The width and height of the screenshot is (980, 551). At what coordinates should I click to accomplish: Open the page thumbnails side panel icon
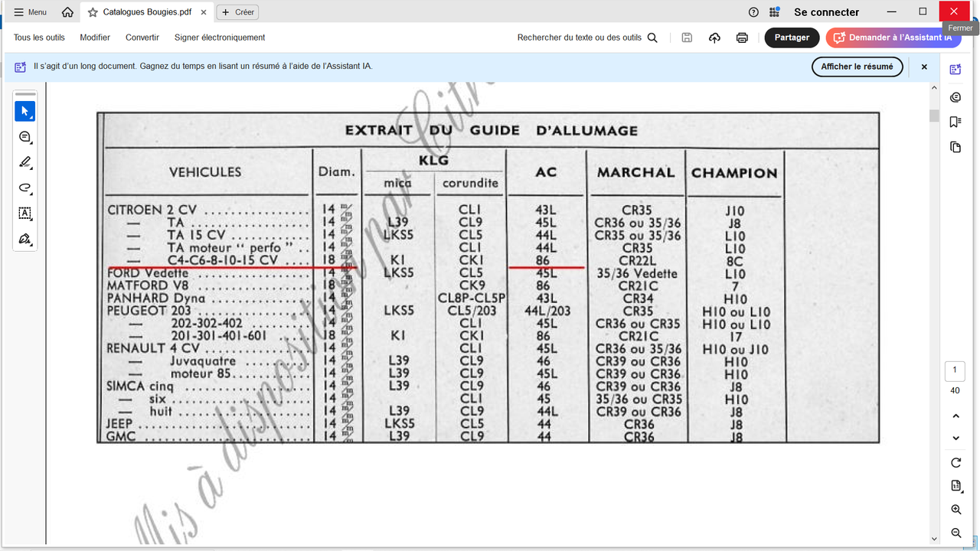[x=955, y=147]
